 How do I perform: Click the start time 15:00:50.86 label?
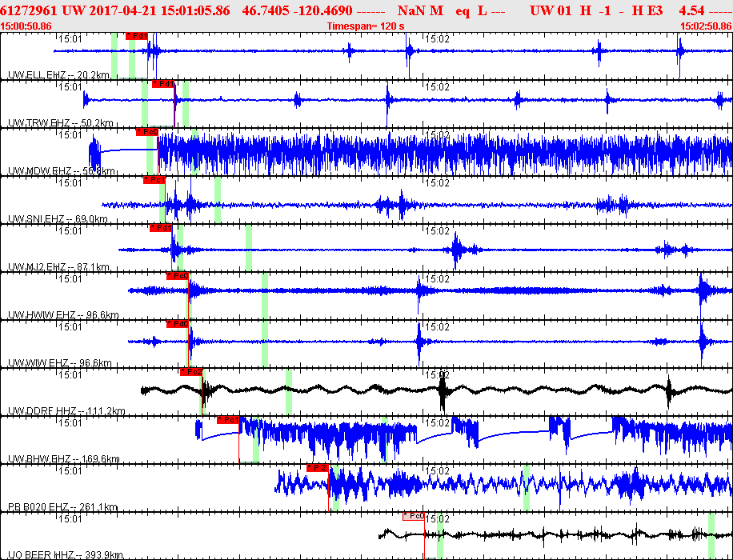coord(26,26)
